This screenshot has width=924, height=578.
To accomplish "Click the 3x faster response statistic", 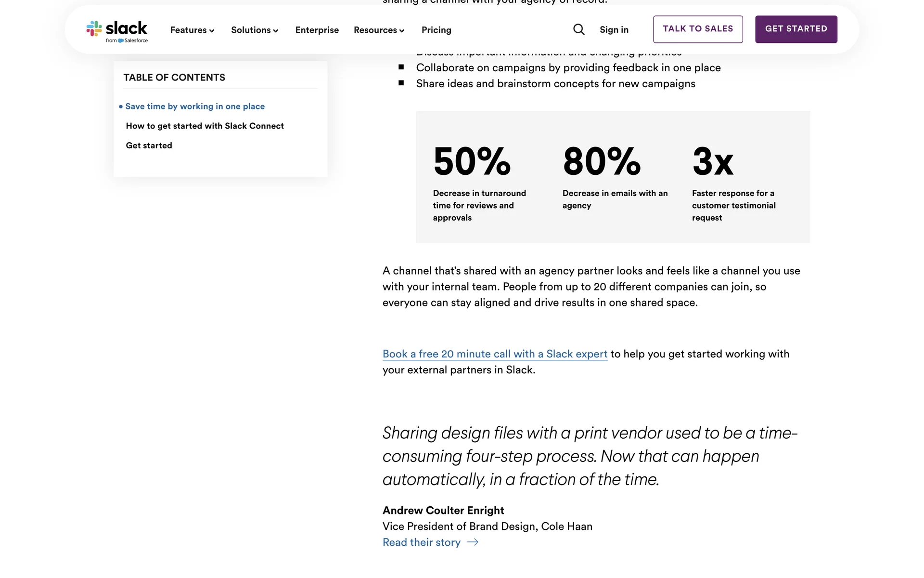I will 713,162.
